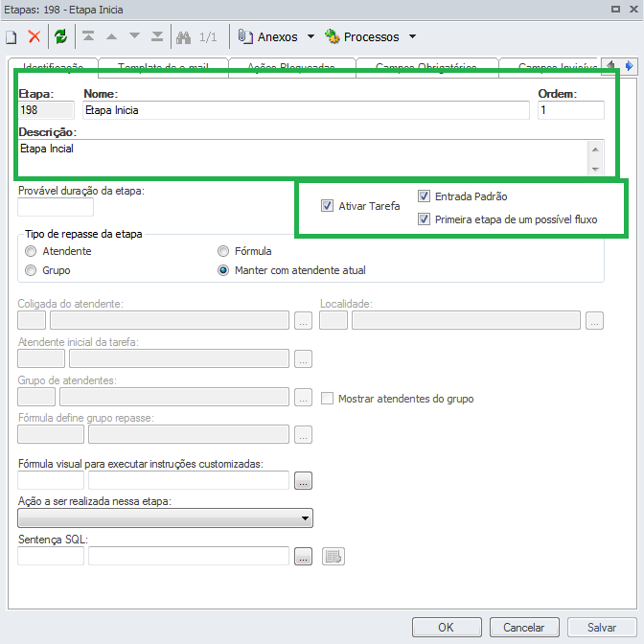This screenshot has height=644, width=644.
Task: Go to last record arrow
Action: point(157,36)
